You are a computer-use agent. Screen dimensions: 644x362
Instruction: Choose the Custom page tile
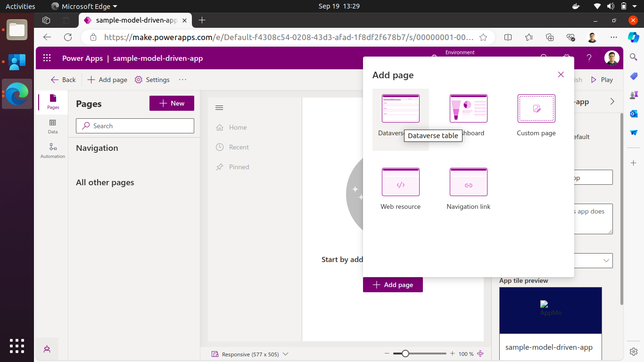[x=536, y=108]
